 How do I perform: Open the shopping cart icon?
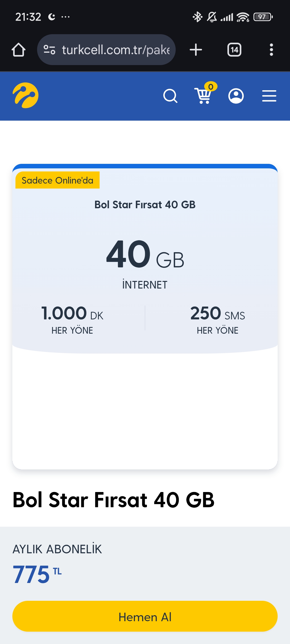pos(204,95)
